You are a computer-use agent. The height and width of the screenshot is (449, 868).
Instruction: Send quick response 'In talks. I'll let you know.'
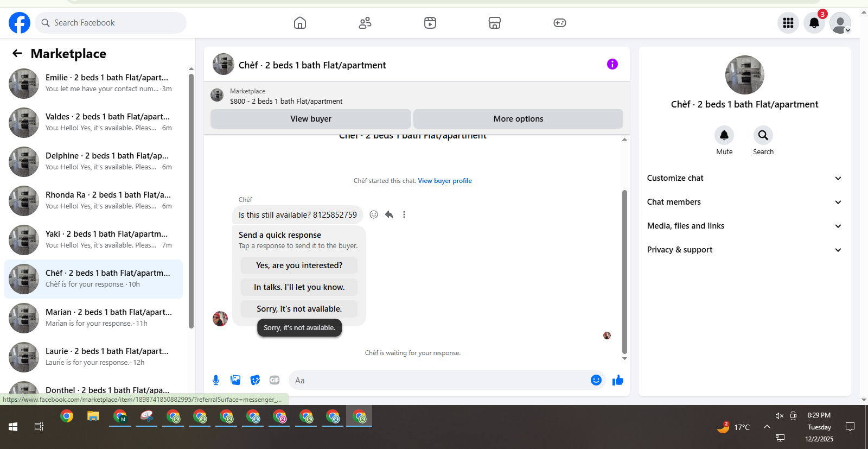(299, 287)
